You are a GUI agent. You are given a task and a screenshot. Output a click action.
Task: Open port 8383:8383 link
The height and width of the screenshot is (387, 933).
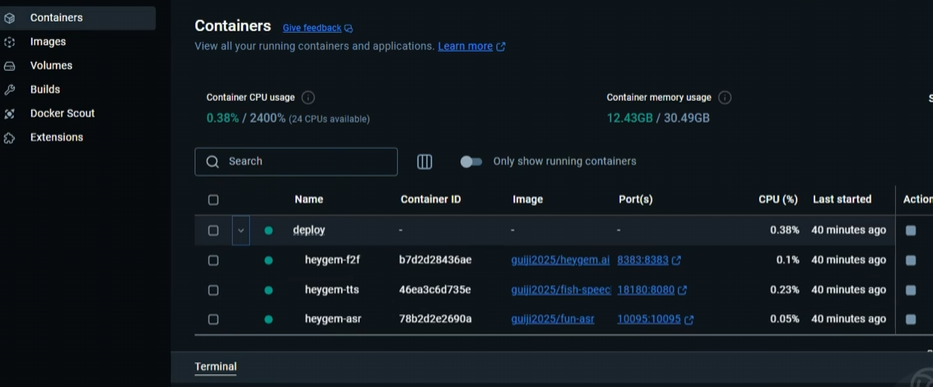(x=643, y=260)
